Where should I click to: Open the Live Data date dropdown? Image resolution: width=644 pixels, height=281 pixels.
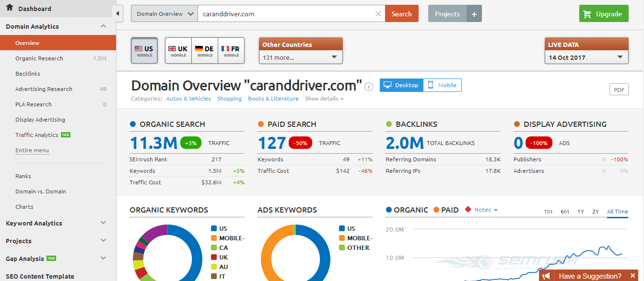point(586,57)
